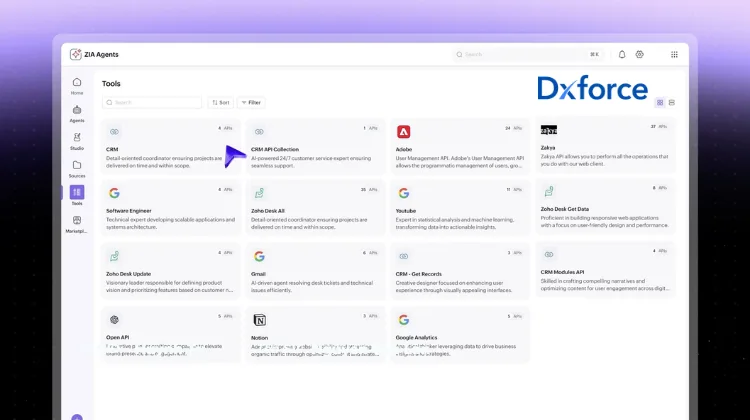Viewport: 750px width, 420px height.
Task: Open Sources in the sidebar
Action: [x=77, y=169]
